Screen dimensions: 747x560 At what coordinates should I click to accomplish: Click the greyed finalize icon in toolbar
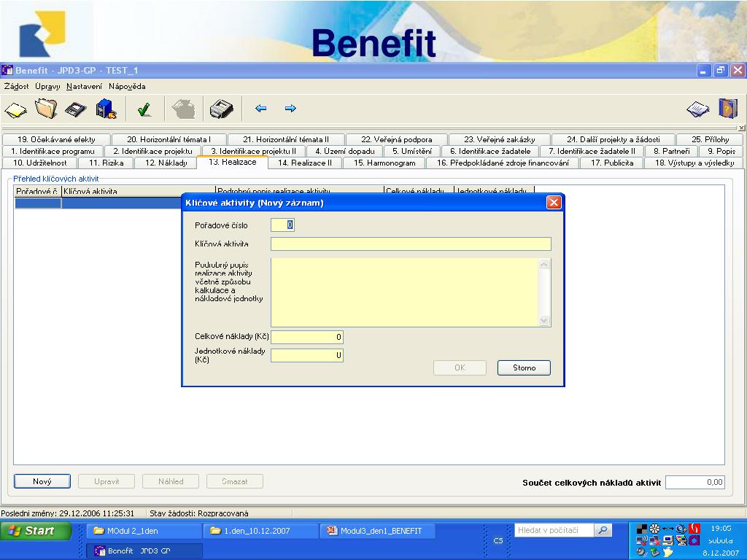pos(184,109)
